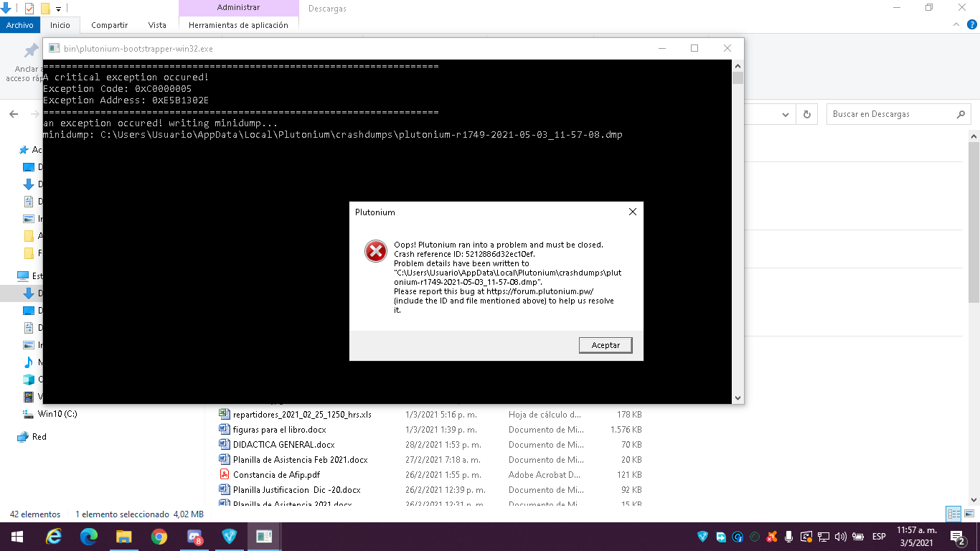Viewport: 980px width, 551px height.
Task: Launch Google Chrome from taskbar
Action: point(159,537)
